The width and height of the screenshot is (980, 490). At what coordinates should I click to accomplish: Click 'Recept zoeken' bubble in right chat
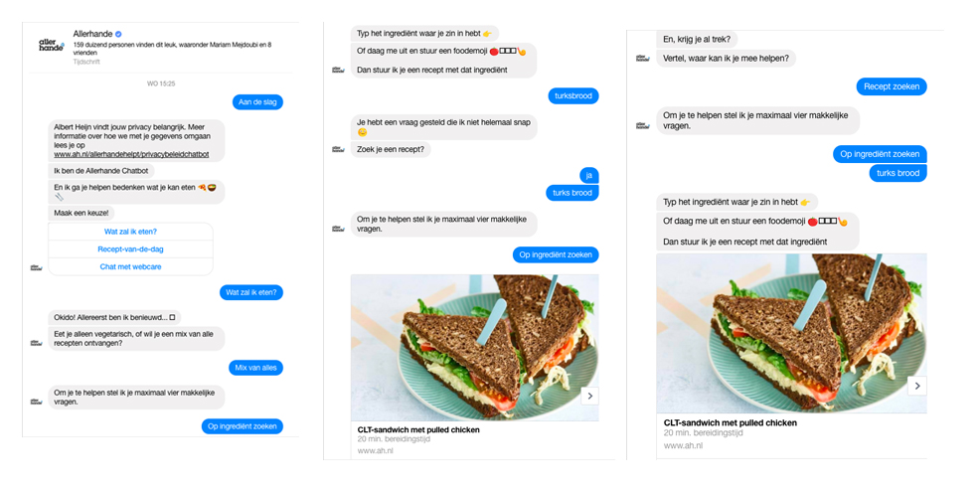(x=892, y=86)
